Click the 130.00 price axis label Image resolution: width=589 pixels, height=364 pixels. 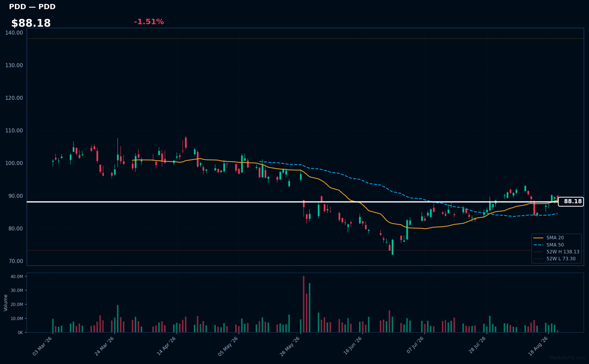pyautogui.click(x=14, y=65)
